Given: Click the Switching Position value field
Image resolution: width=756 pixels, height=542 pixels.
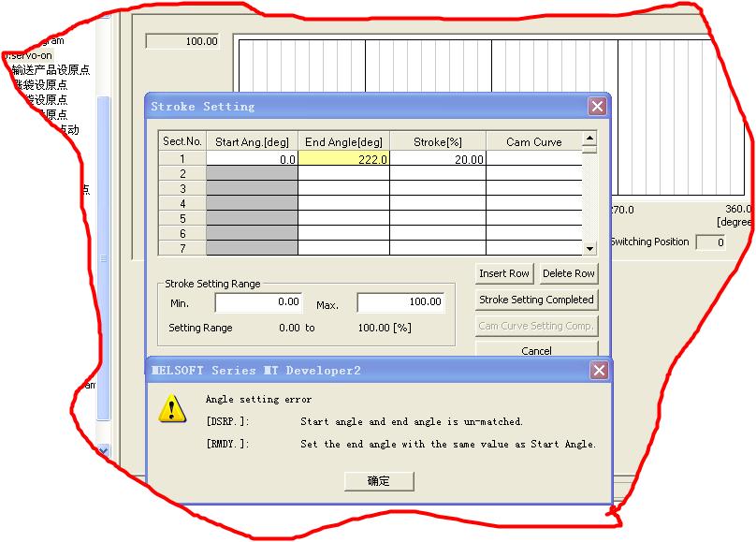Looking at the screenshot, I should 710,242.
